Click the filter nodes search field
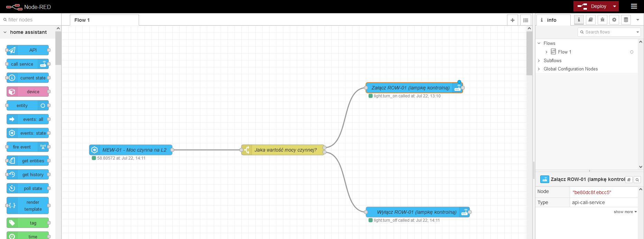 click(31, 20)
